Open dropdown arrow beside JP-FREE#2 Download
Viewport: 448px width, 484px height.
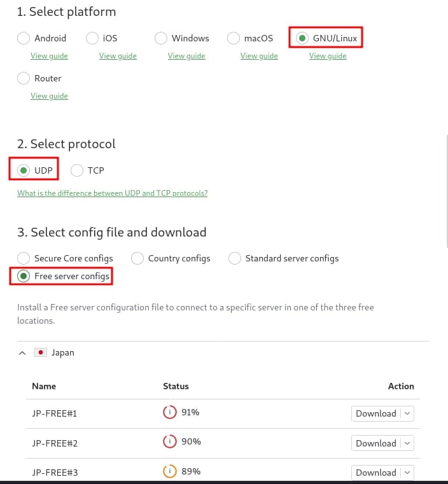(408, 443)
